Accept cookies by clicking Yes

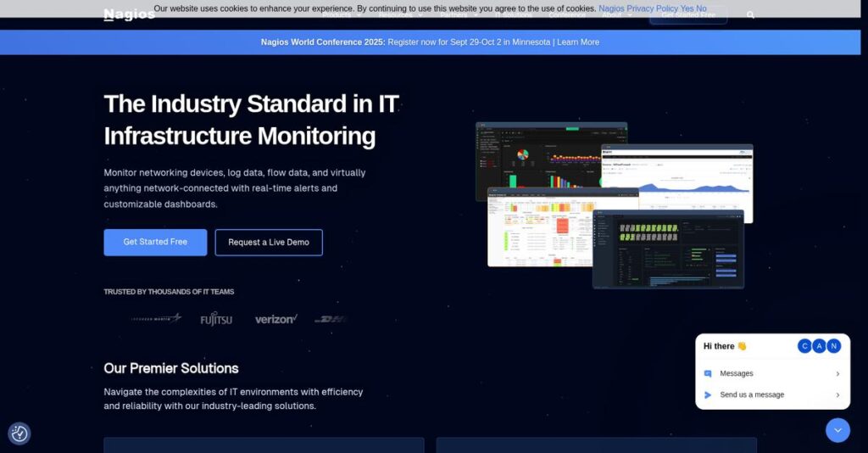pyautogui.click(x=687, y=8)
